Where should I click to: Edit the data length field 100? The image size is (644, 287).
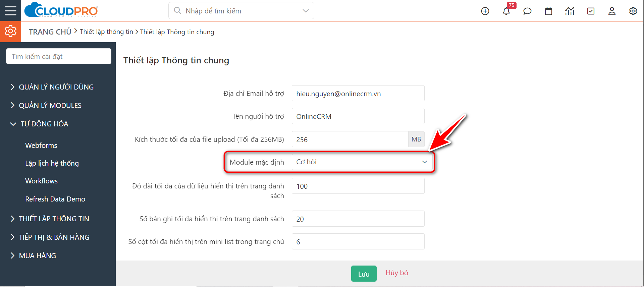[358, 186]
